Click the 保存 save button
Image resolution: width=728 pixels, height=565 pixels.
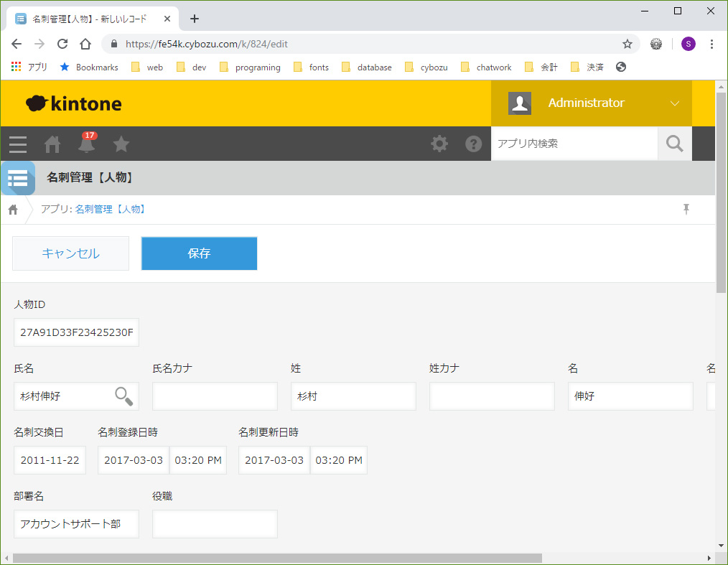(199, 253)
